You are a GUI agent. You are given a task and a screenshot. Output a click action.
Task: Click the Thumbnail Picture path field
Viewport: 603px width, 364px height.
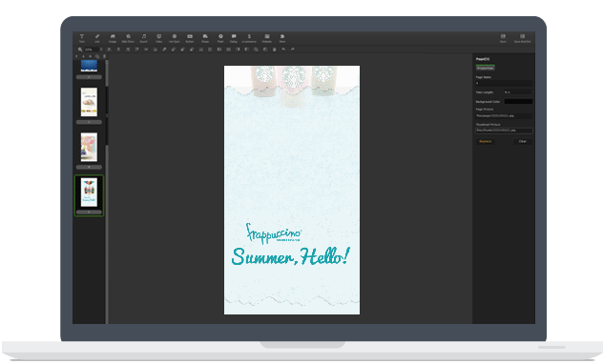click(x=504, y=131)
